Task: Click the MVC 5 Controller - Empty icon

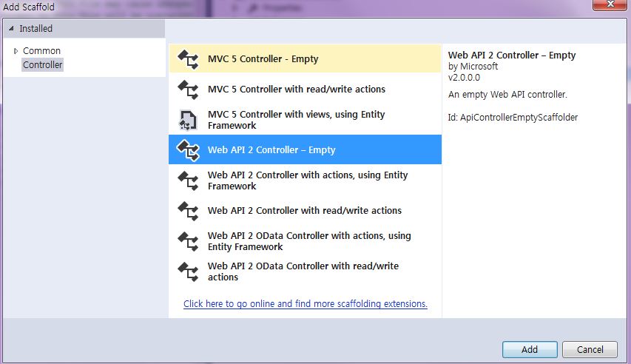Action: coord(189,59)
